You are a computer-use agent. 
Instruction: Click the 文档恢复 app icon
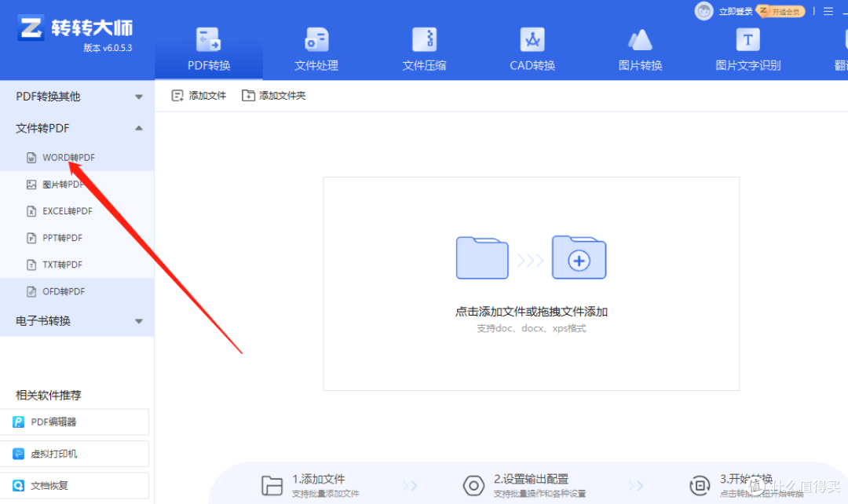18,486
